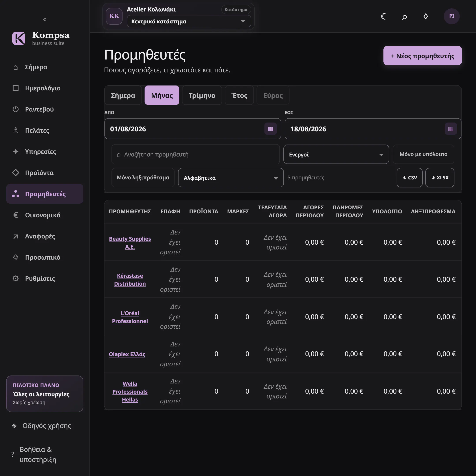Image resolution: width=476 pixels, height=476 pixels.
Task: Click the question mark help icon
Action: tap(13, 454)
